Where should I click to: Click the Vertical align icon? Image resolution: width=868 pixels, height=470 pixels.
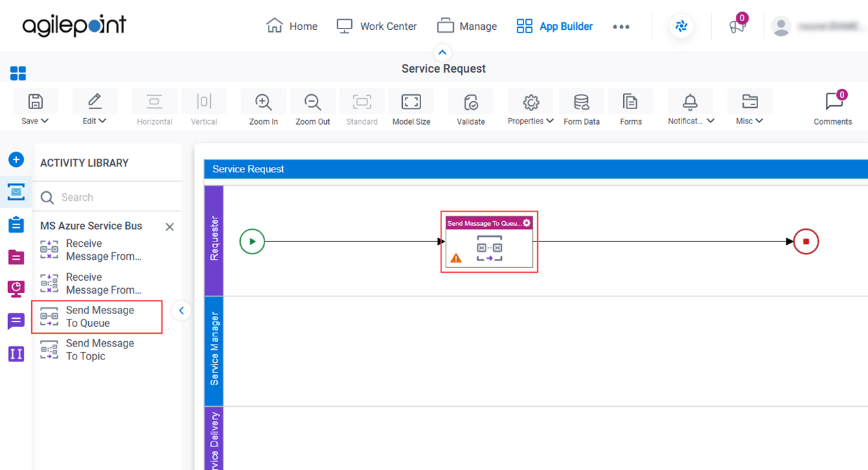pyautogui.click(x=204, y=102)
